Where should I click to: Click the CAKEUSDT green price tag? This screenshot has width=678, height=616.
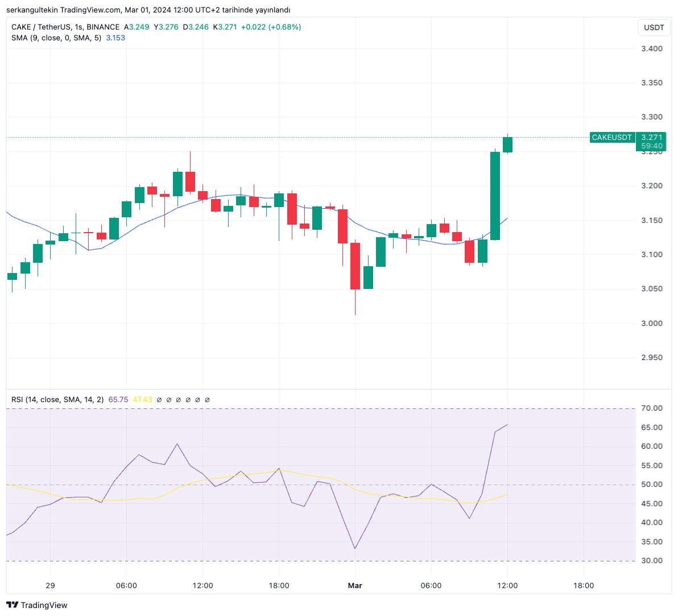point(611,138)
